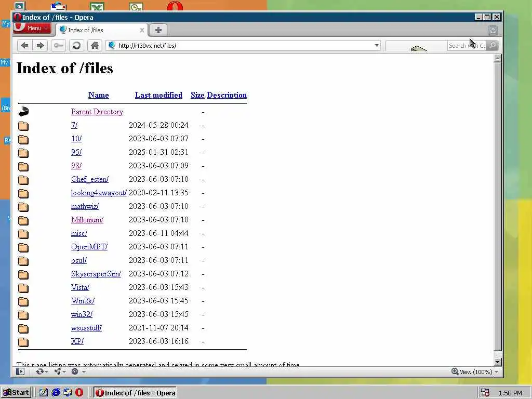Reload the page with the Reload button
Screen dimensions: 532x399
tap(76, 46)
